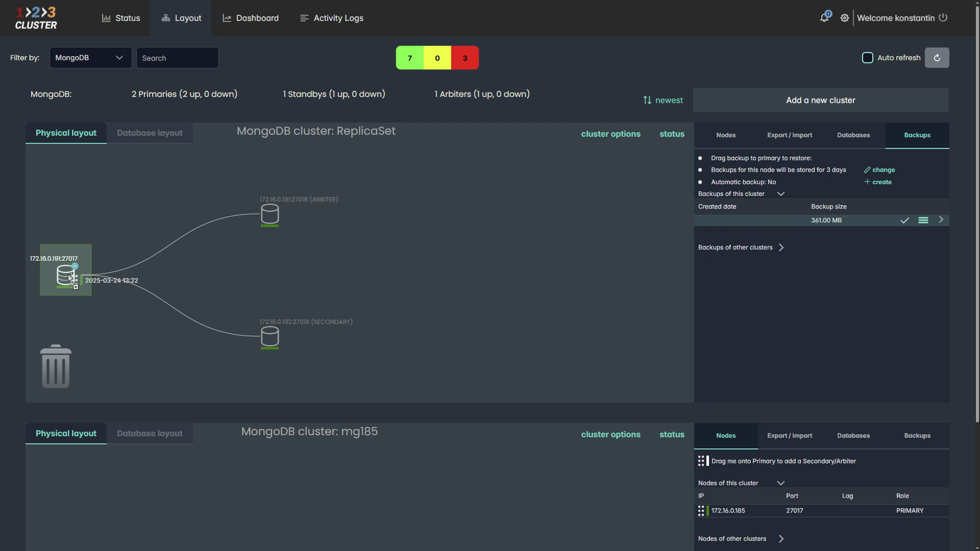Click the ARBITER node cylinder icon
This screenshot has width=980, height=551.
(x=269, y=214)
